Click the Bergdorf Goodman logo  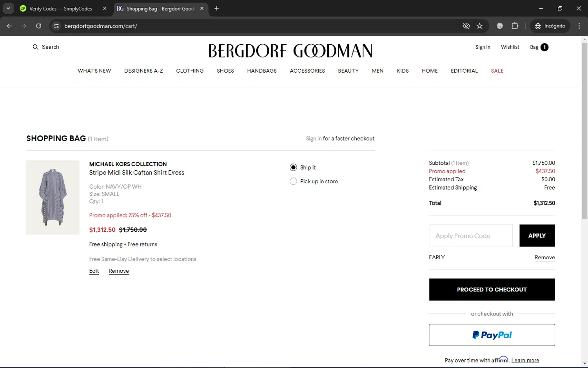pyautogui.click(x=290, y=51)
